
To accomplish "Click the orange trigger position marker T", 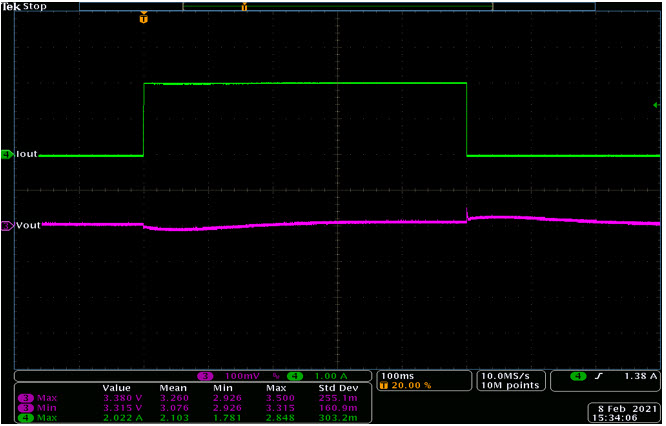I will pos(144,19).
